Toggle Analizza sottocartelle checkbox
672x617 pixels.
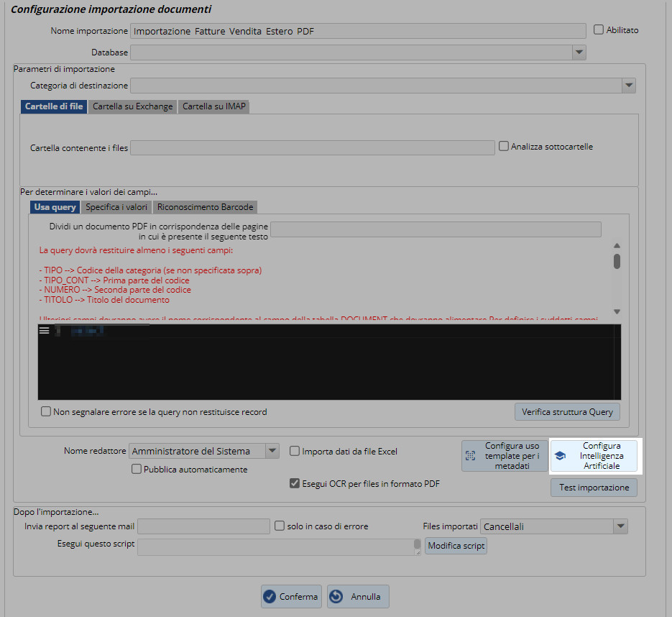tap(503, 146)
